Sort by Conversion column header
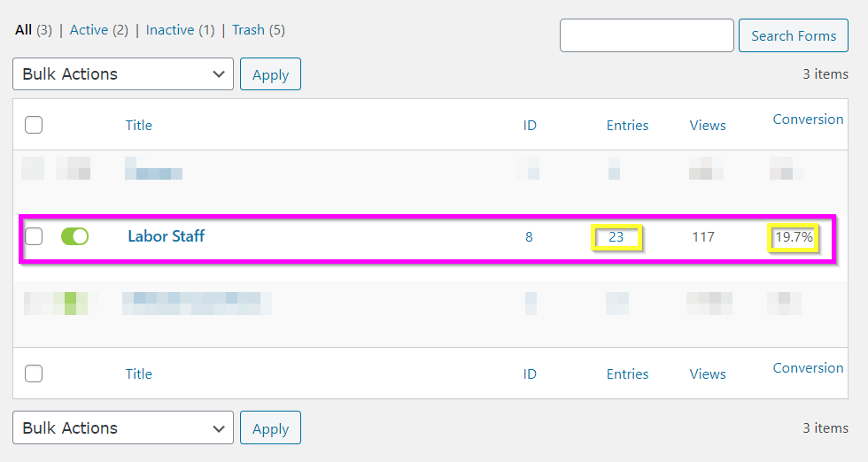The width and height of the screenshot is (868, 462). (808, 119)
